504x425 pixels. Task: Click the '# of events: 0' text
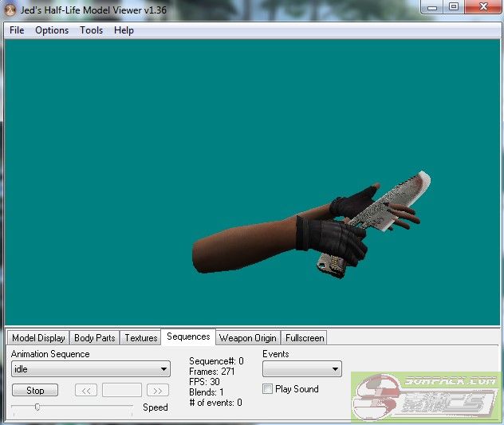[215, 403]
